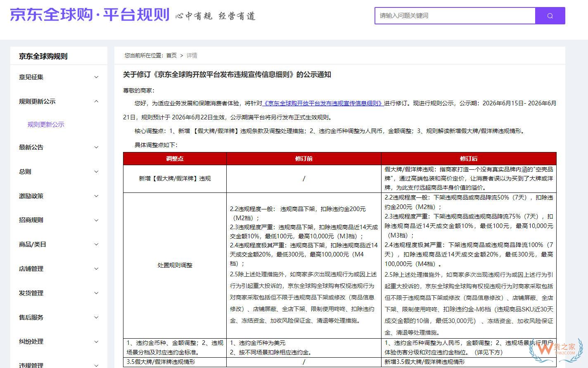Expand the 售后服务 chevron

click(x=96, y=318)
